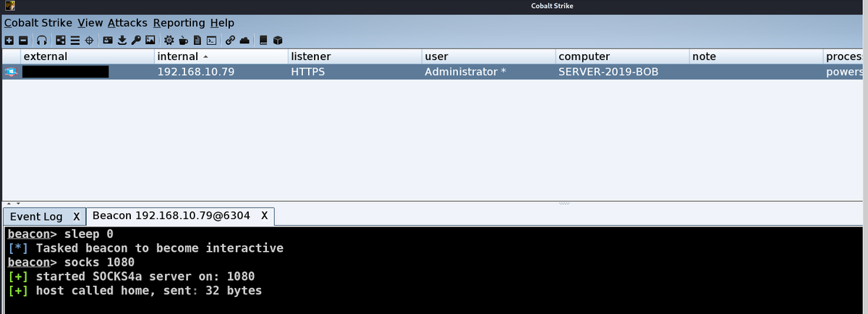Sort sessions by user column header
Image resolution: width=868 pixels, height=314 pixels.
click(x=488, y=56)
